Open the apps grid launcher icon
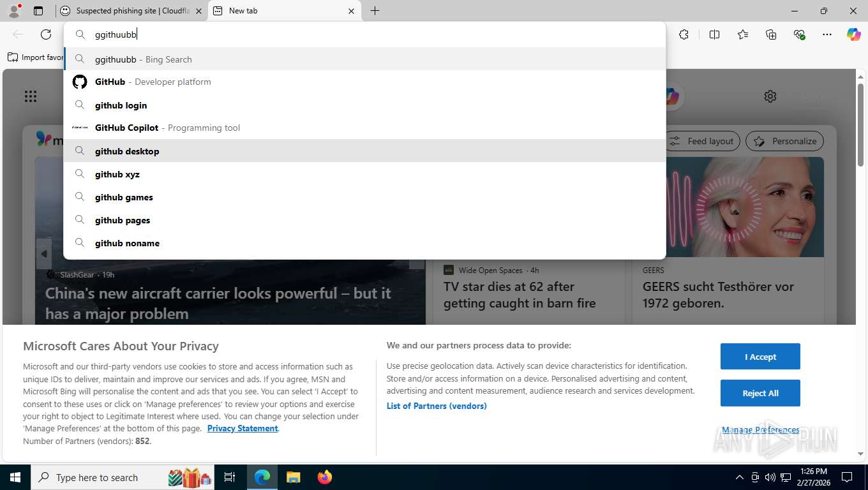The height and width of the screenshot is (490, 868). tap(31, 96)
